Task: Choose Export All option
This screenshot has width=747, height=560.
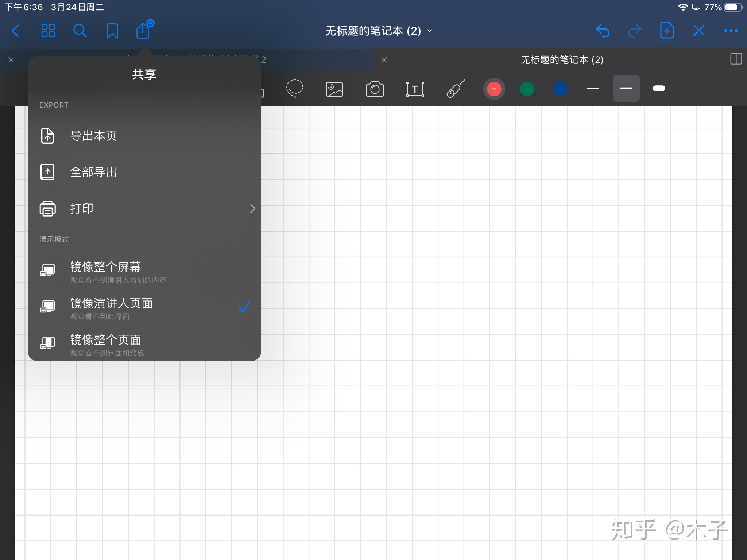Action: tap(93, 172)
